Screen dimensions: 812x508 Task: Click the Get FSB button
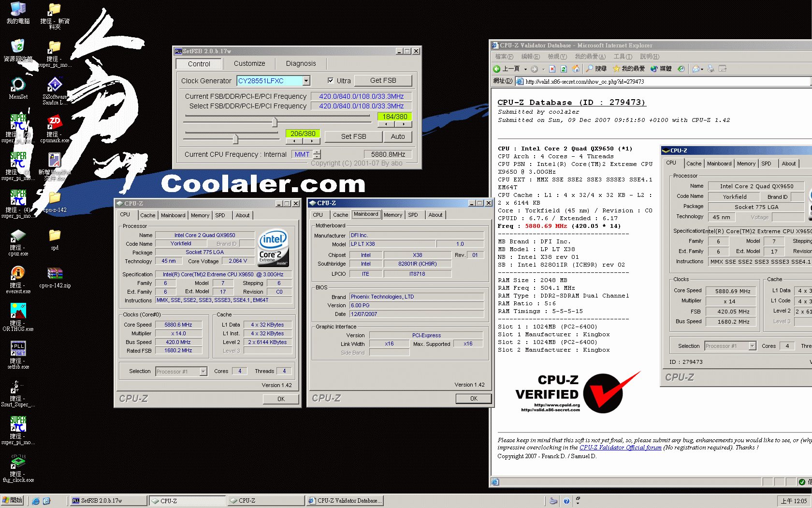point(383,80)
